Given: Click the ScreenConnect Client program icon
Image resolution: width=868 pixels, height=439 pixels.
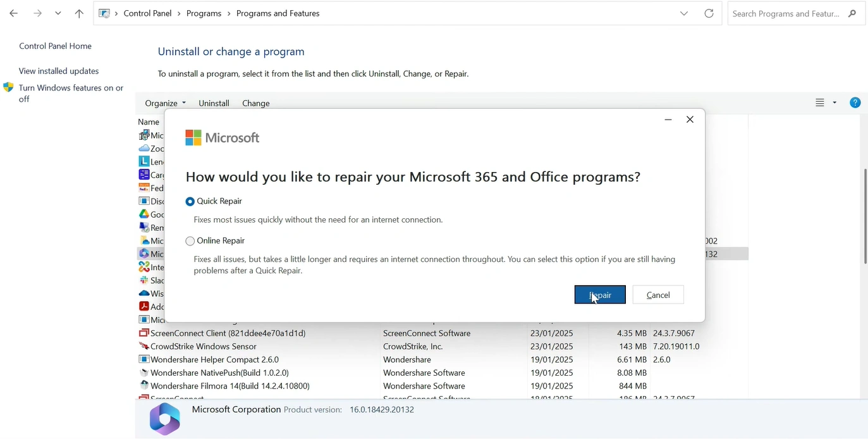Looking at the screenshot, I should coord(144,333).
